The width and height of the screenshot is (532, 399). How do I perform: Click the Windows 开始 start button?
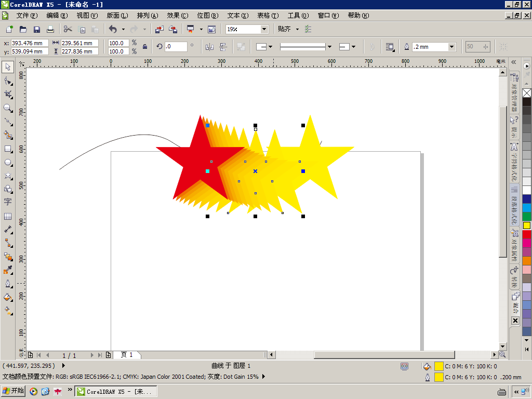coord(14,391)
